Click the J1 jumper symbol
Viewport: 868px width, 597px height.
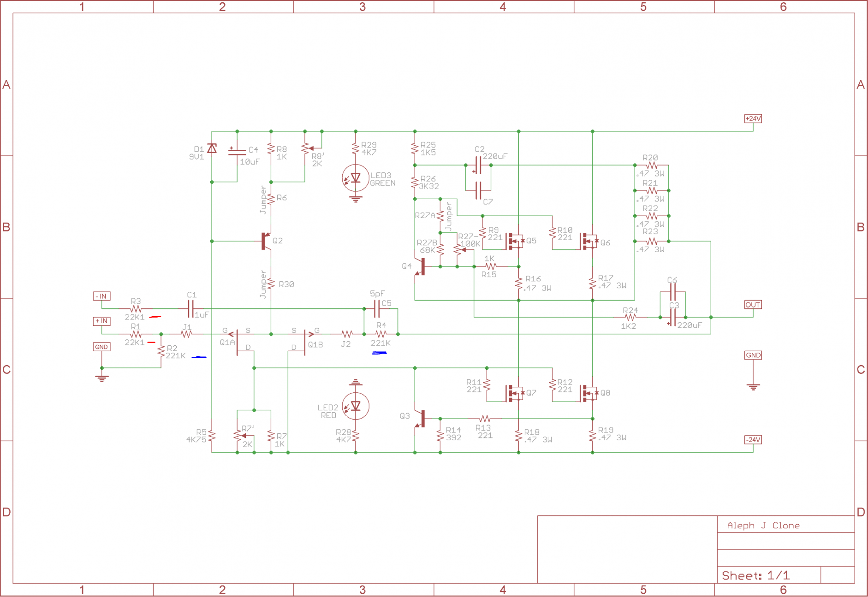tap(186, 334)
